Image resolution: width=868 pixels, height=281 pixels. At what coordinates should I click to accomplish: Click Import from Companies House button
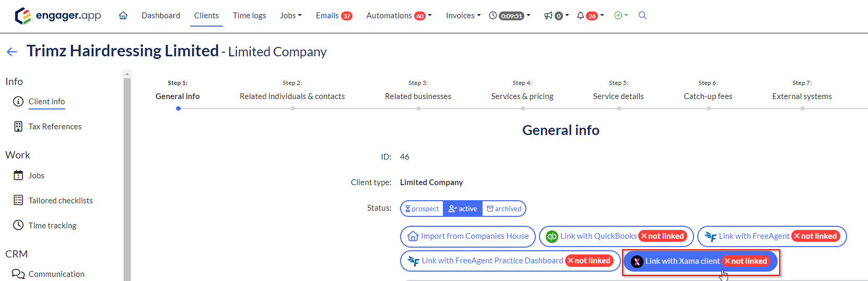[468, 236]
